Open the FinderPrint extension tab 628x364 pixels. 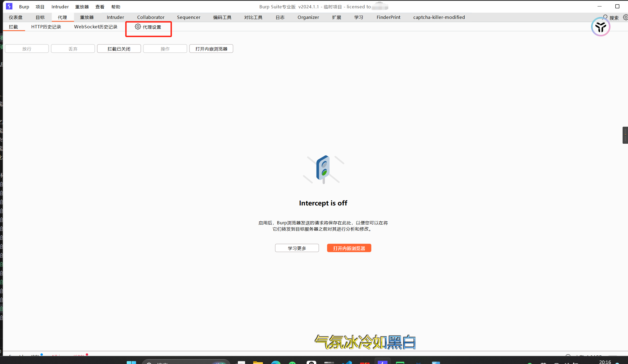coord(389,17)
